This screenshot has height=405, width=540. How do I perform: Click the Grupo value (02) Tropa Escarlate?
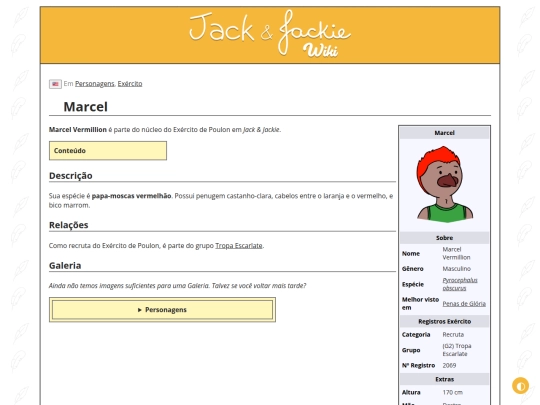point(457,350)
